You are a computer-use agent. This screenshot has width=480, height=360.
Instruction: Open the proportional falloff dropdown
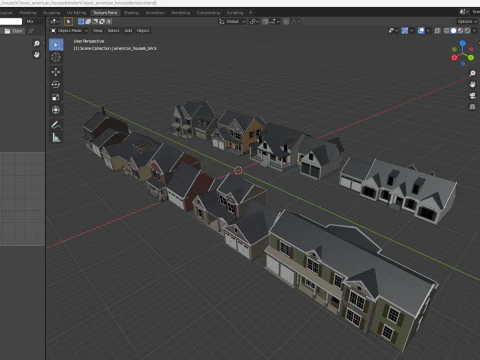point(296,22)
